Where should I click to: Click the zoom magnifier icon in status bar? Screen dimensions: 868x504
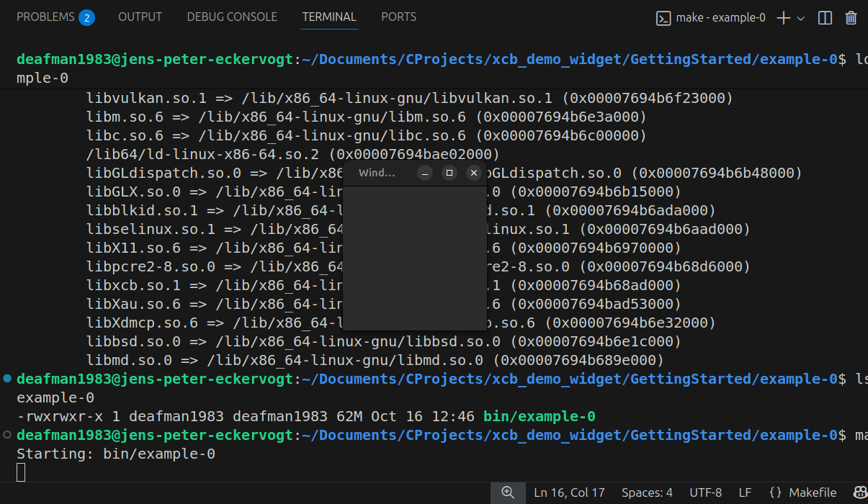tap(508, 492)
